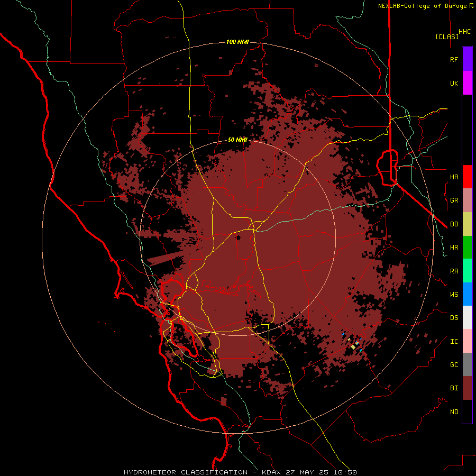Click the BI dark red legend swatch
This screenshot has width=476, height=476.
point(467,388)
